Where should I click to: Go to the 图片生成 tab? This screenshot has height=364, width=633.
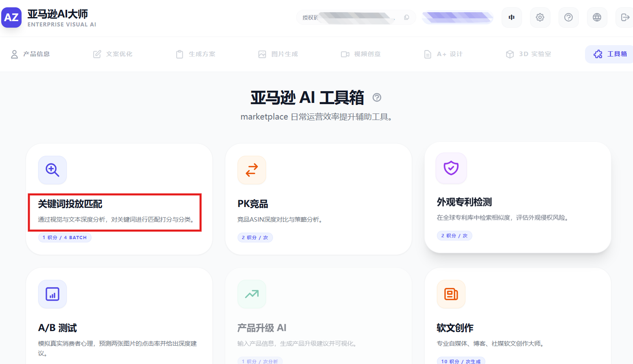tap(278, 54)
